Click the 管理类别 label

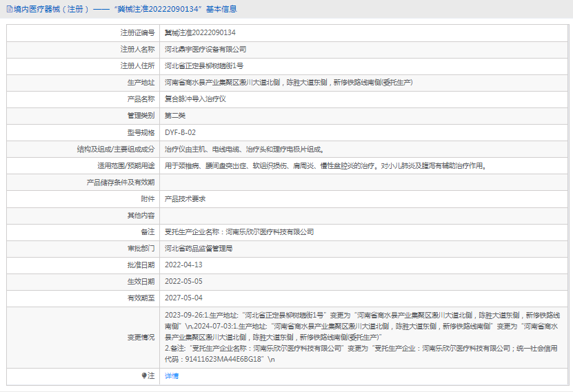[x=141, y=116]
